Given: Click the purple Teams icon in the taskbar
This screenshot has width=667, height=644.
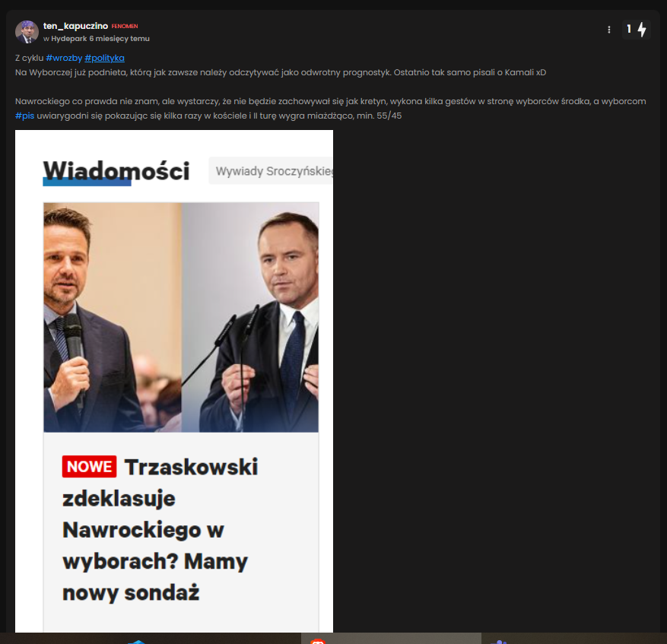Looking at the screenshot, I should point(499,642).
